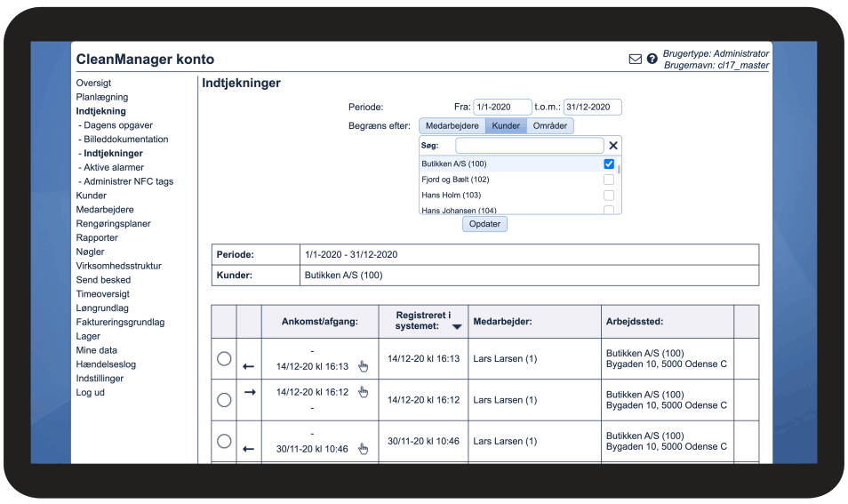Select radio button for the 30/11-20 row
This screenshot has height=504, width=848.
pyautogui.click(x=224, y=441)
